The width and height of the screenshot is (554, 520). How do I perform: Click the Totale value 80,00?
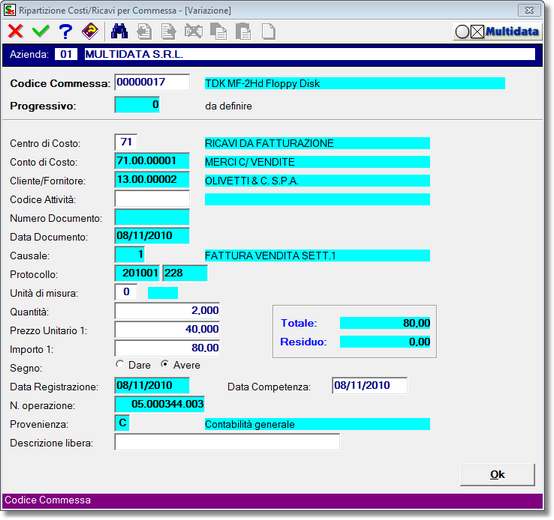click(385, 323)
